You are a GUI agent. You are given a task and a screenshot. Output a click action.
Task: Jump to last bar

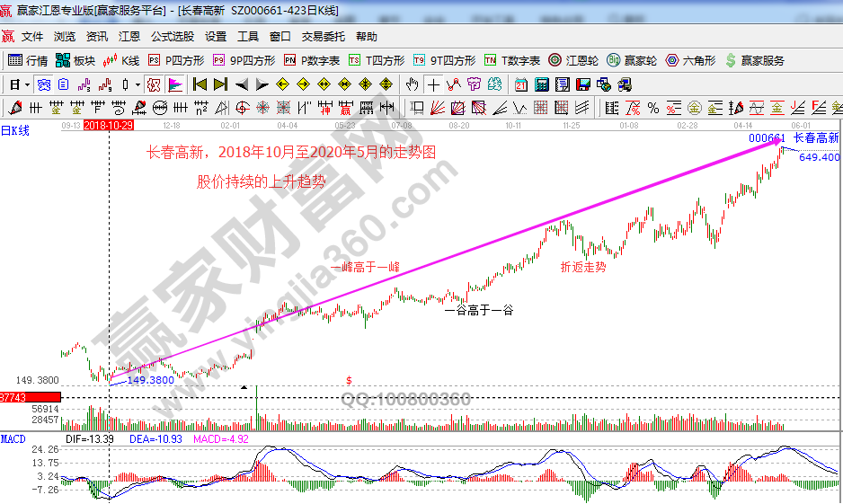(x=220, y=84)
